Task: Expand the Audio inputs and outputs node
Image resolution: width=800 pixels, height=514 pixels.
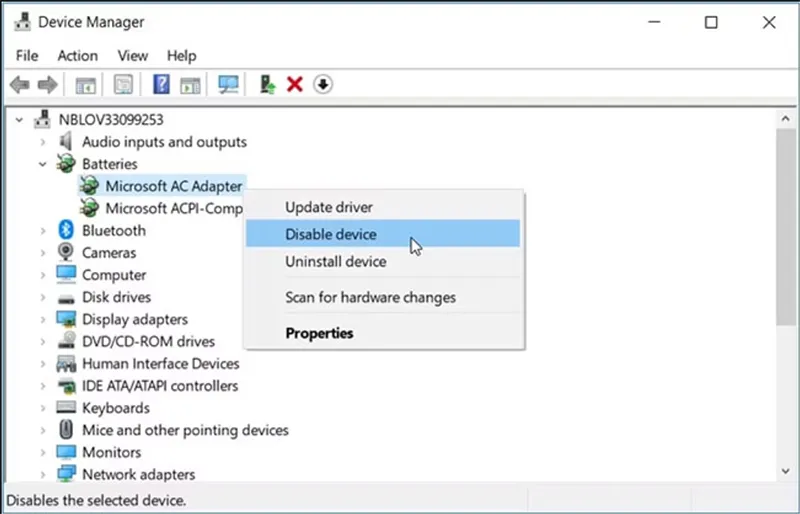Action: (43, 142)
